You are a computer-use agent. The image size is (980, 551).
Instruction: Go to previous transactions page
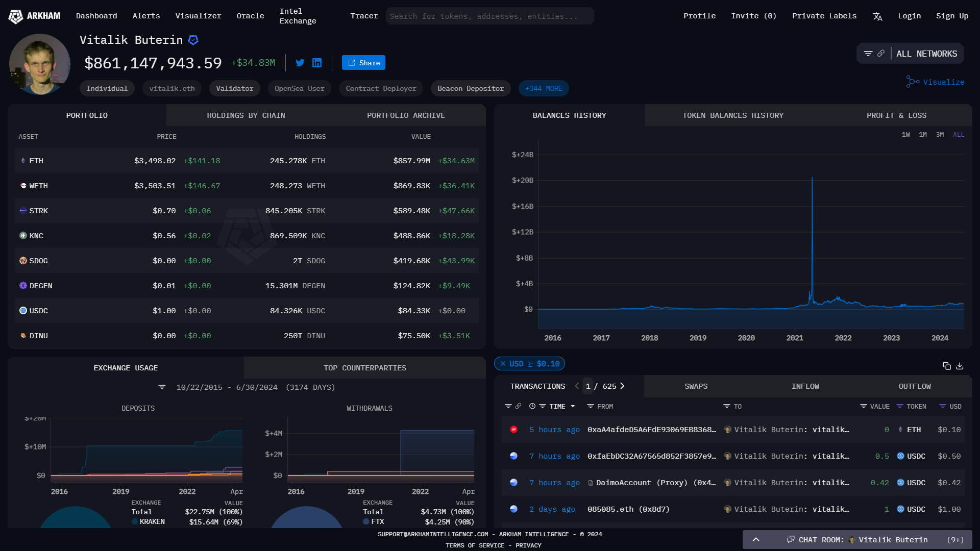point(577,386)
